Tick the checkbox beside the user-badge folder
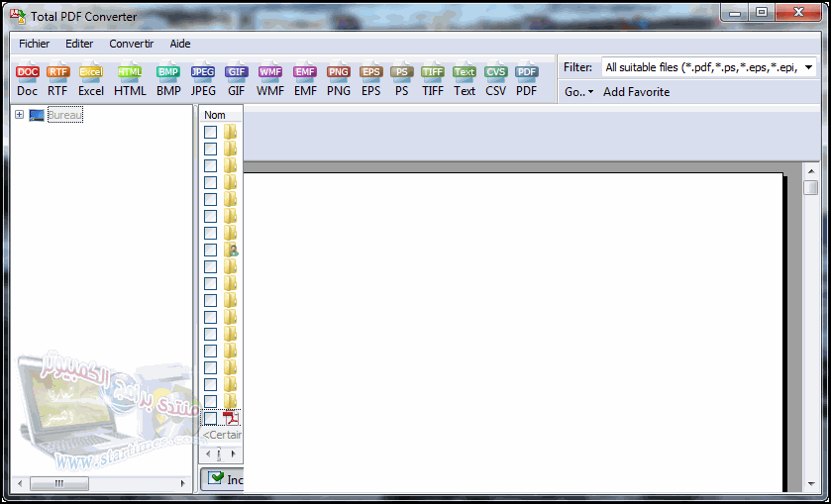Viewport: 831px width, 504px height. click(x=210, y=250)
